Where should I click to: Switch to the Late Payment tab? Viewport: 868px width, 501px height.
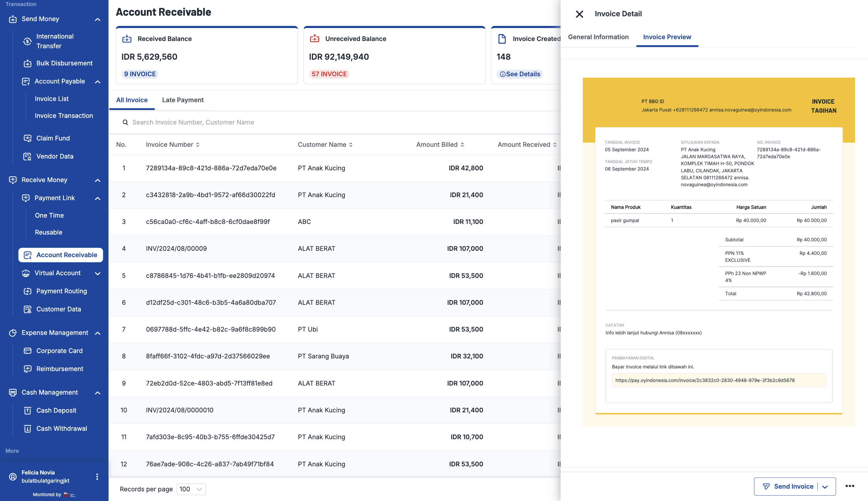183,100
